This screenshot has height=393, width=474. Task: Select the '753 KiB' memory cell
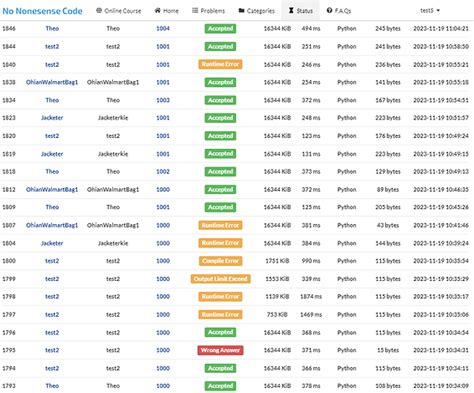click(x=277, y=315)
